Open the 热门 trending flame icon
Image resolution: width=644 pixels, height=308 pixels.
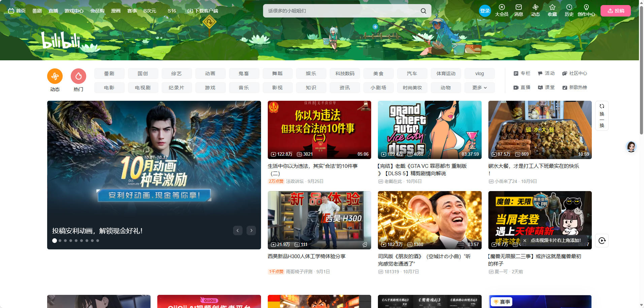[78, 76]
